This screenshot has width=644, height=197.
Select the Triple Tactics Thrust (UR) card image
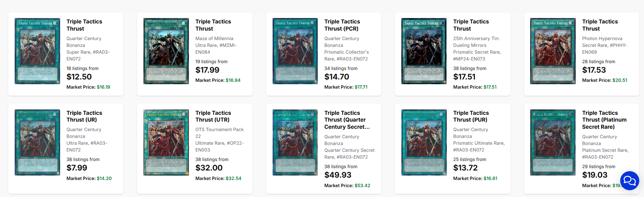pyautogui.click(x=37, y=142)
